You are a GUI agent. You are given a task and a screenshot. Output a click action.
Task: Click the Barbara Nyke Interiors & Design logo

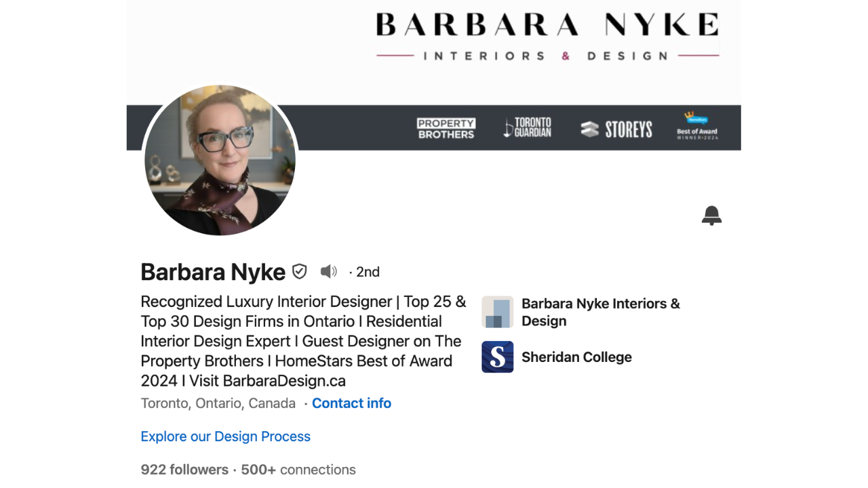(497, 312)
